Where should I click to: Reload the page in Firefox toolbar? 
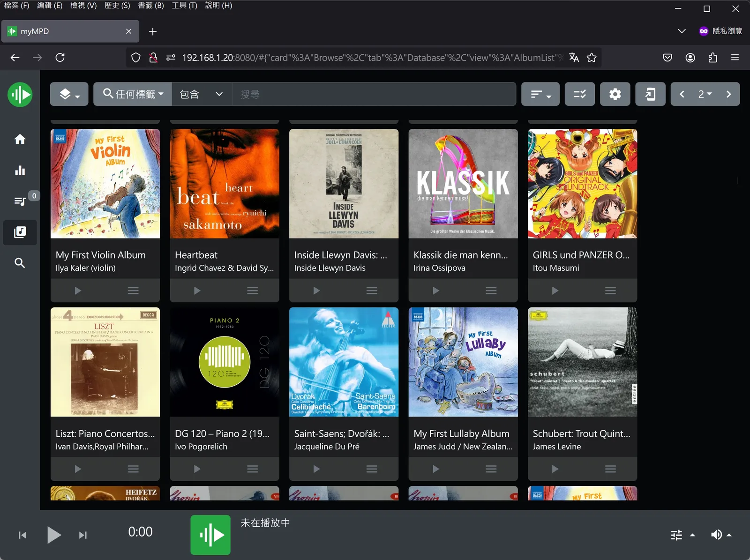point(60,58)
